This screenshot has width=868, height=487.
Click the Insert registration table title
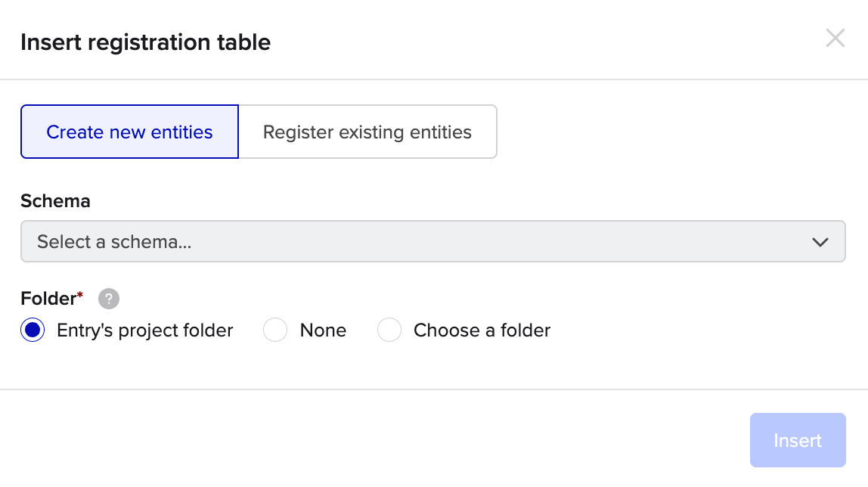[x=146, y=42]
